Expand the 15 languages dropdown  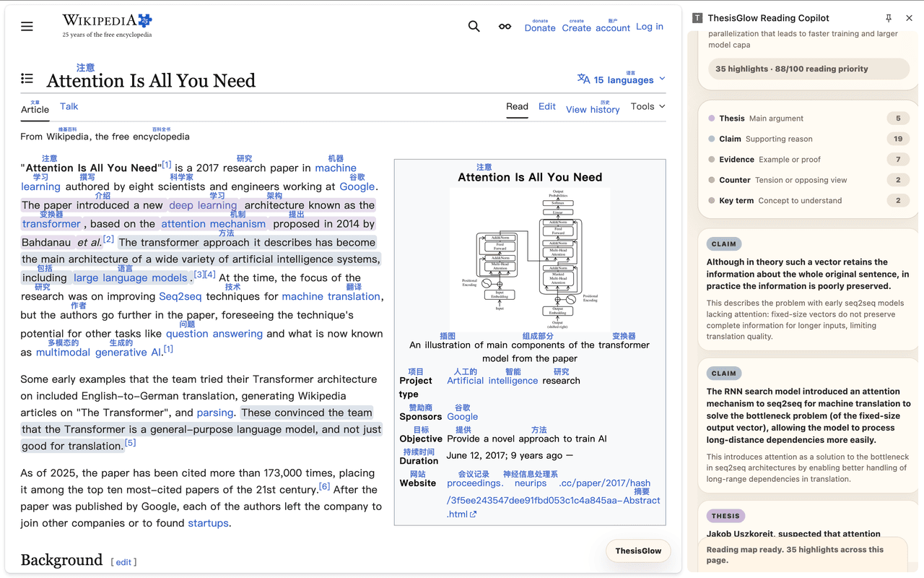coord(621,79)
